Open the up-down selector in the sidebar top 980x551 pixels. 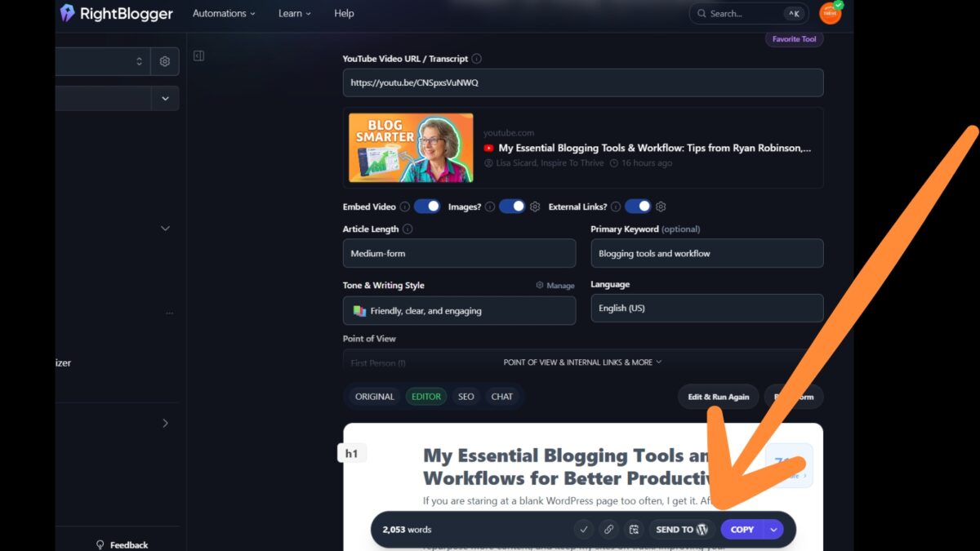point(139,61)
